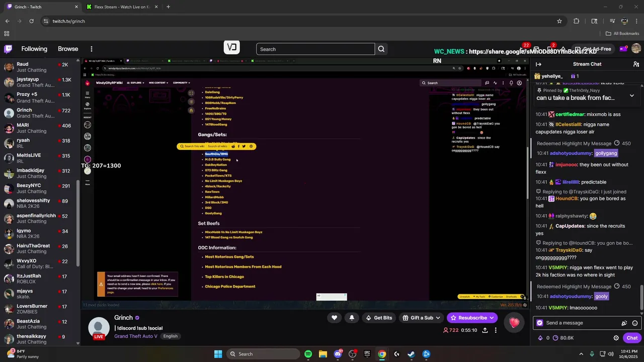Open the MeltIsLIVE channel in sidebar
Viewport: 644px width, 362px height.
pyautogui.click(x=39, y=158)
